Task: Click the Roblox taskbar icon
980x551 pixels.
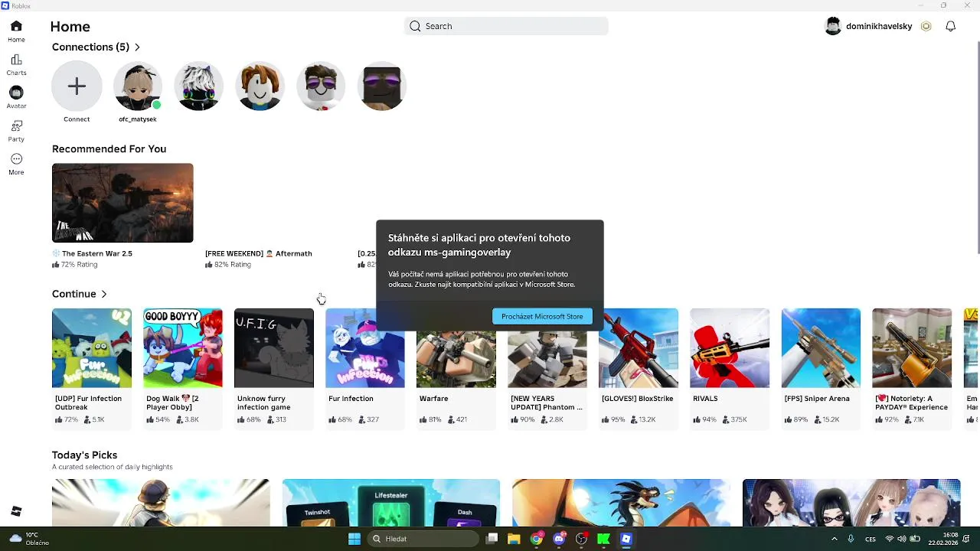Action: (626, 539)
